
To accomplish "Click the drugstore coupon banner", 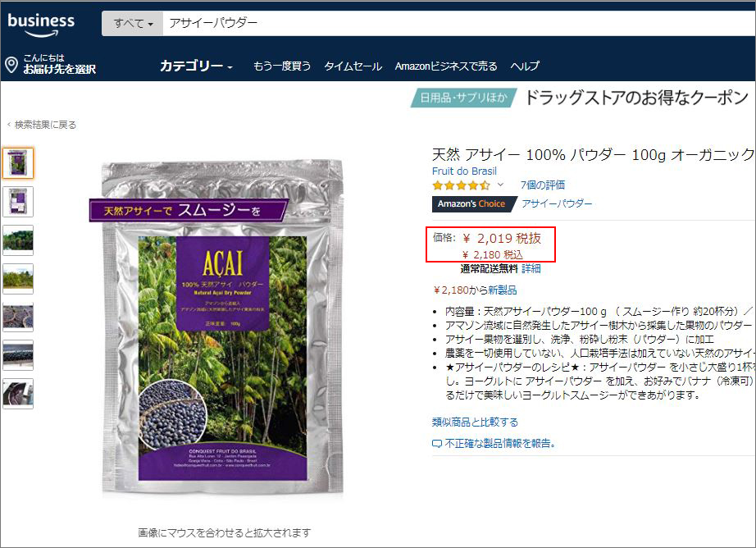I will pyautogui.click(x=581, y=98).
